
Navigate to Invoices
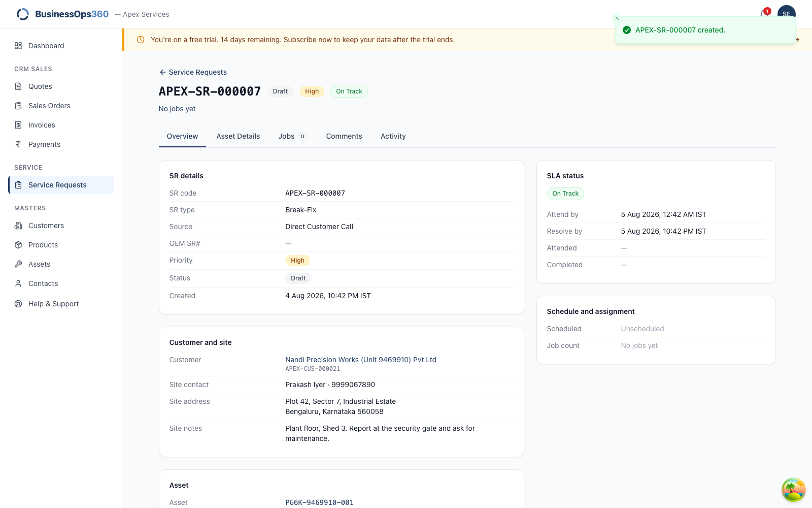click(x=61, y=125)
